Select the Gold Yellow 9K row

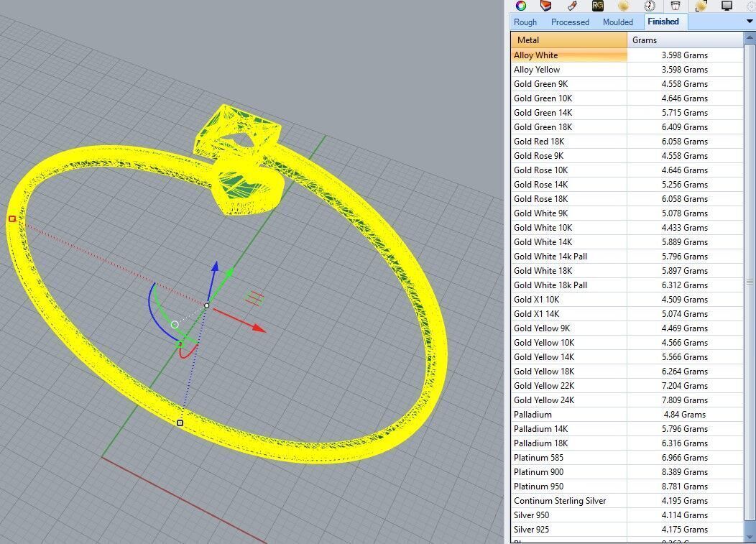627,328
